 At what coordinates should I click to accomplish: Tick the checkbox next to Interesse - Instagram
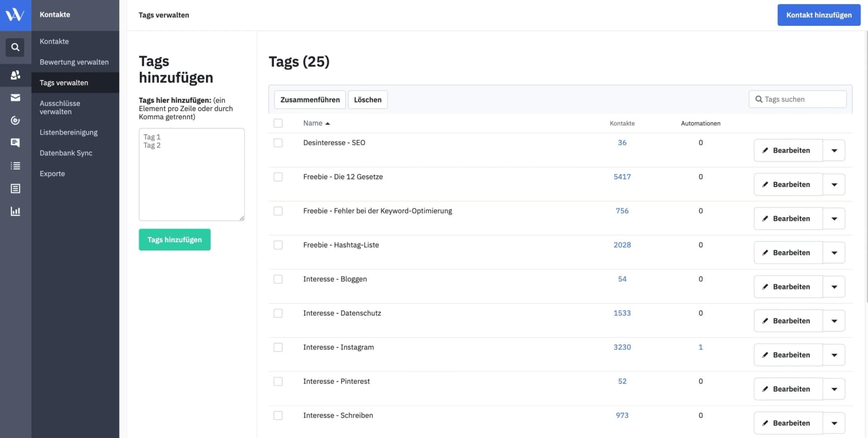pyautogui.click(x=278, y=347)
